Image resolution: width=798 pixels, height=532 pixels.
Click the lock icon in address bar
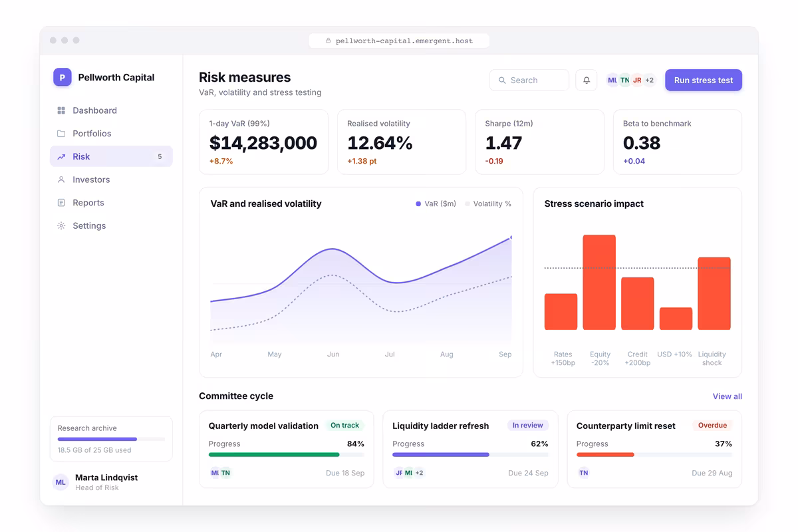328,41
